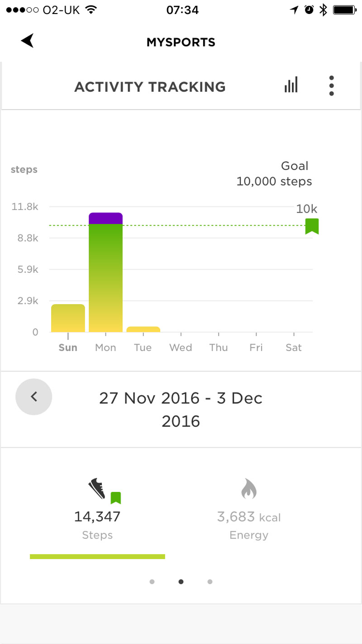Switch to third page indicator dot
The image size is (362, 644).
(x=210, y=582)
